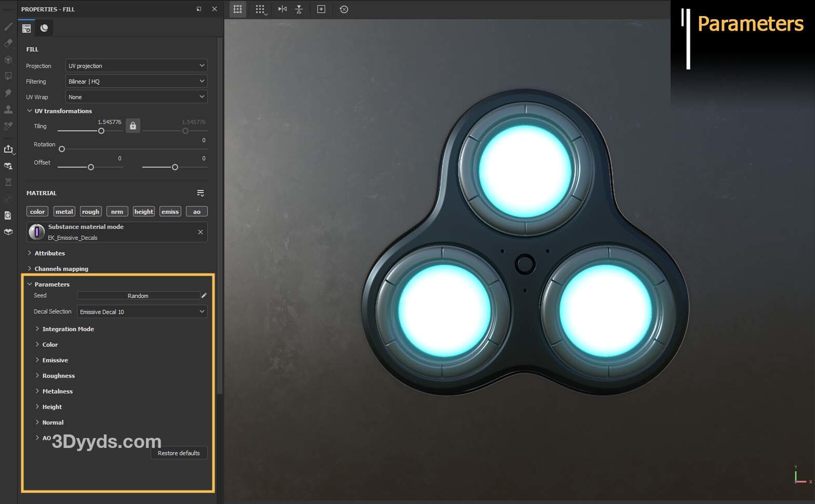This screenshot has width=815, height=504.
Task: Edit the seed with pencil icon
Action: pyautogui.click(x=204, y=295)
